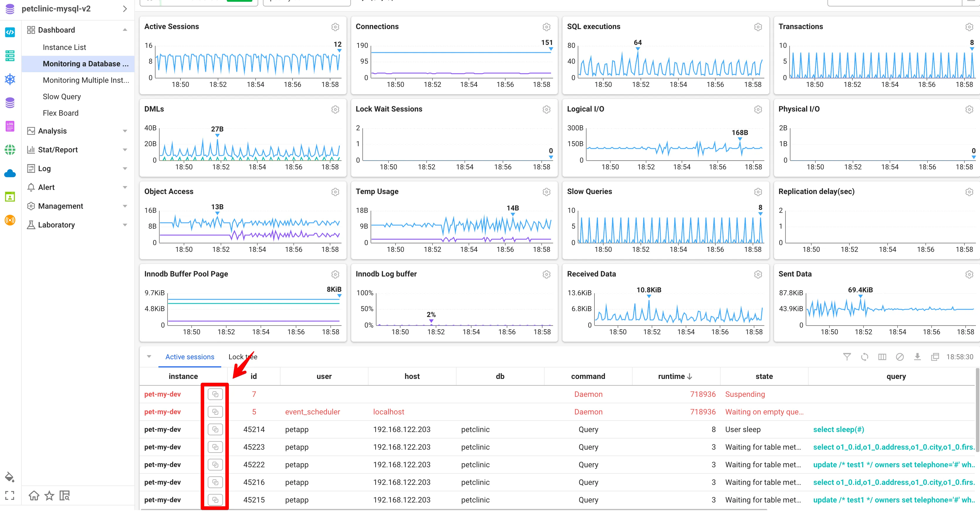Switch to the Lock tree tab
The image size is (980, 511).
coord(243,357)
